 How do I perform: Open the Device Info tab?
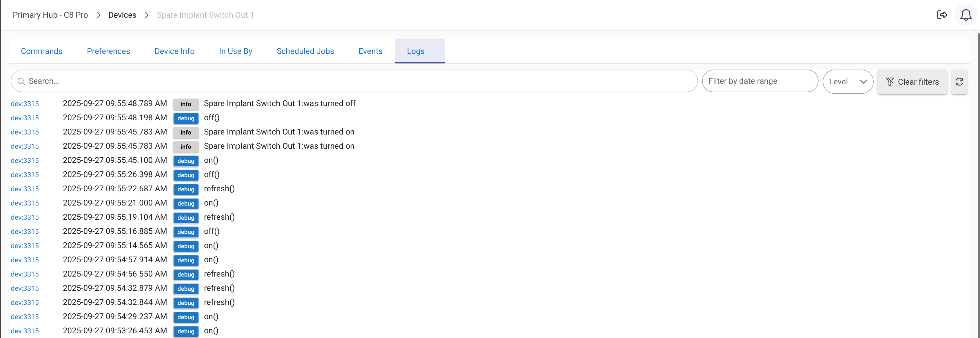(x=174, y=51)
